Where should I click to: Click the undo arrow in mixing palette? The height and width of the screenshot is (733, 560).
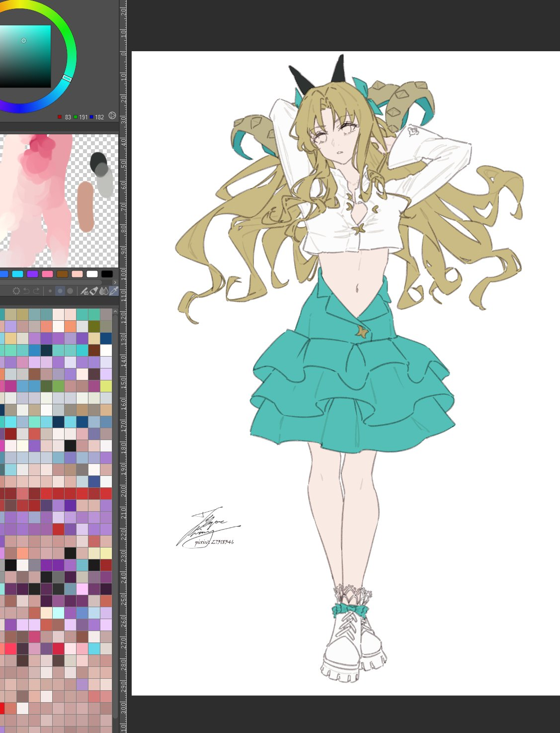[26, 291]
